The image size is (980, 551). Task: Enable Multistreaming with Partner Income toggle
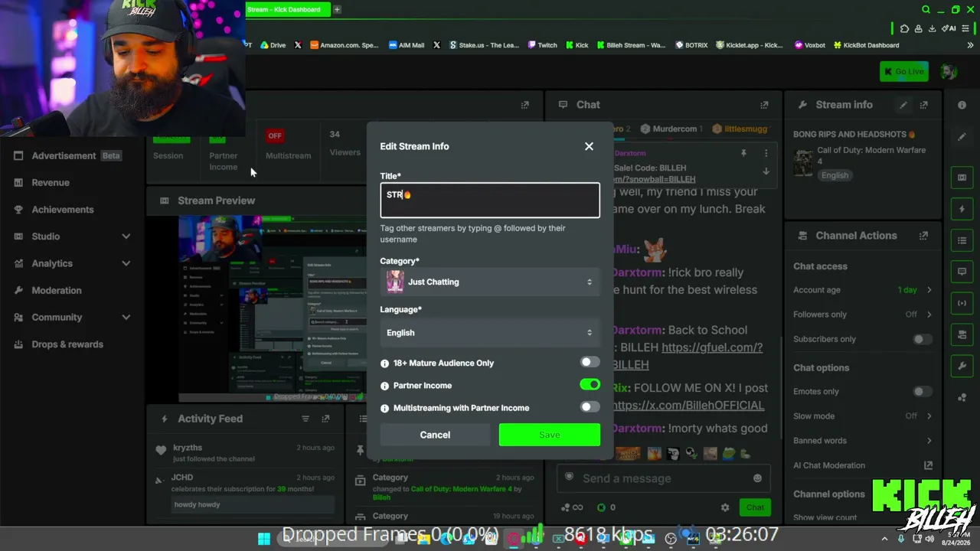tap(590, 407)
